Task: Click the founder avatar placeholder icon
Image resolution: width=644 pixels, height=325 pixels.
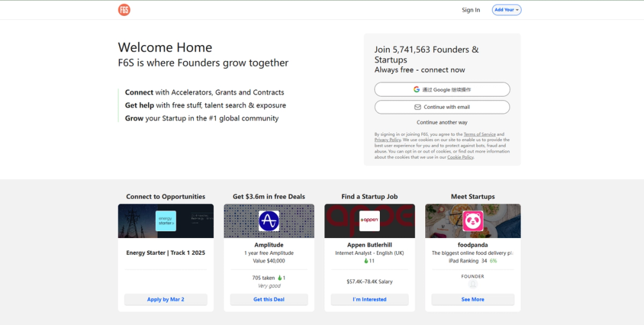Action: 473,284
